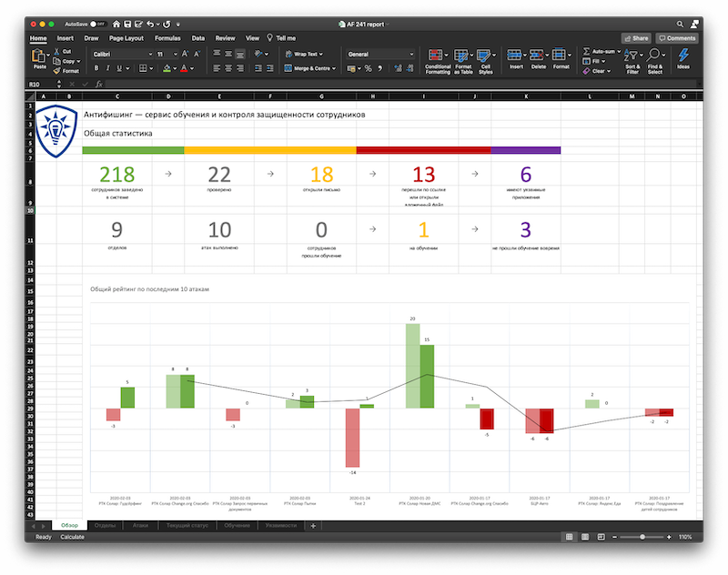Click the Format as Table icon
This screenshot has width=728, height=575.
(462, 55)
